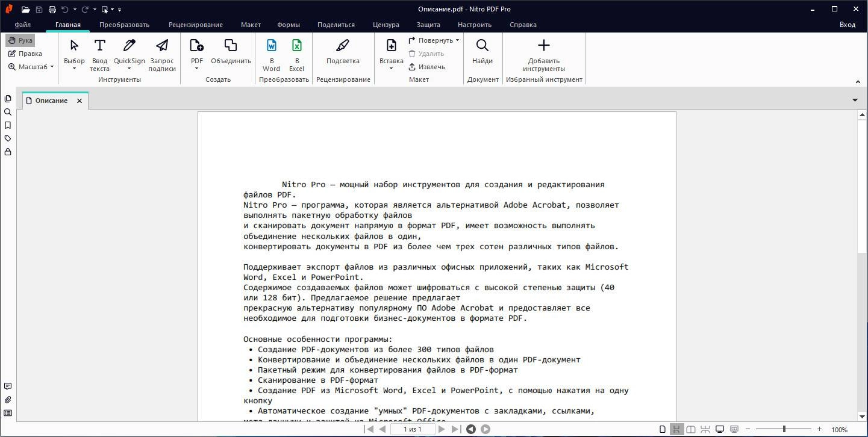Open the Поделиться ribbon tab
868x437 pixels.
tap(336, 25)
